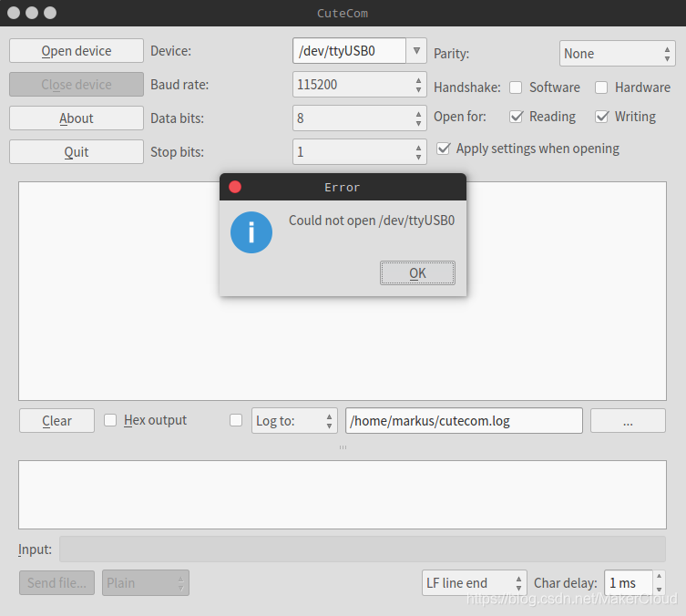Screen dimensions: 686x616
Task: Open the Stop bits selector
Action: tap(360, 152)
